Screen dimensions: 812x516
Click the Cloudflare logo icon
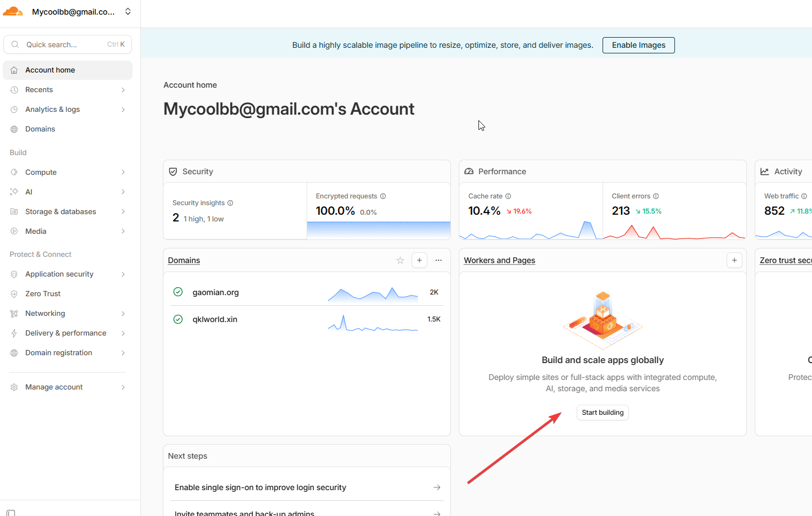[13, 11]
